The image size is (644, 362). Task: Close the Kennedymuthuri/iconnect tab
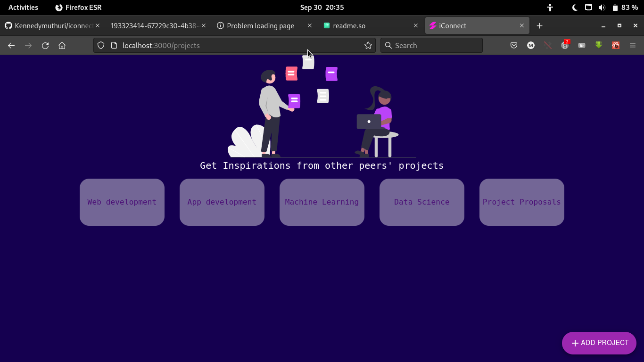pos(98,25)
